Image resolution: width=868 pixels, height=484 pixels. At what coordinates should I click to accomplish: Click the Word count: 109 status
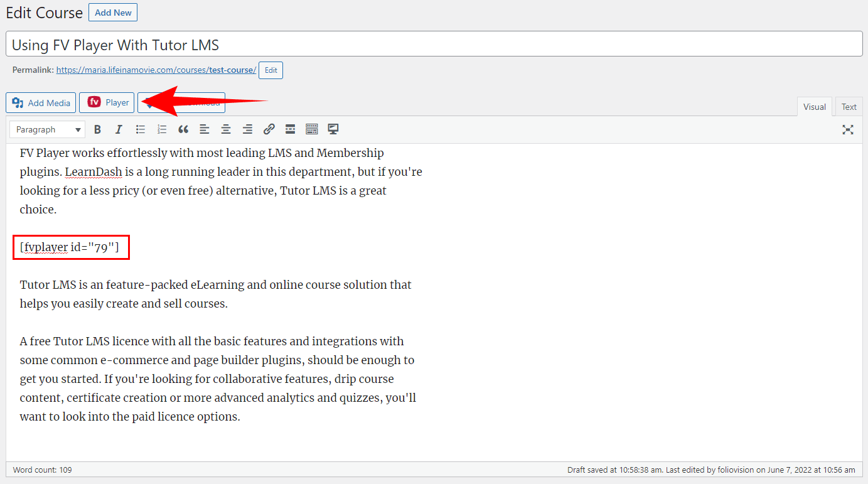click(x=42, y=470)
